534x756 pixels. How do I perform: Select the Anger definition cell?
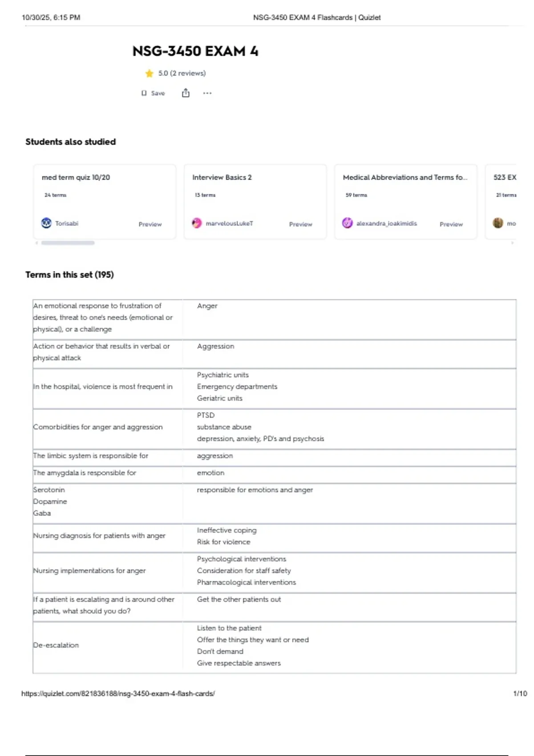click(349, 320)
